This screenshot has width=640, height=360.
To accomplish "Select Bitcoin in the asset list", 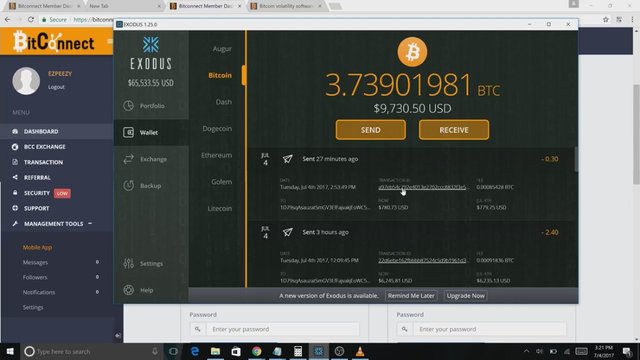I will [x=220, y=75].
